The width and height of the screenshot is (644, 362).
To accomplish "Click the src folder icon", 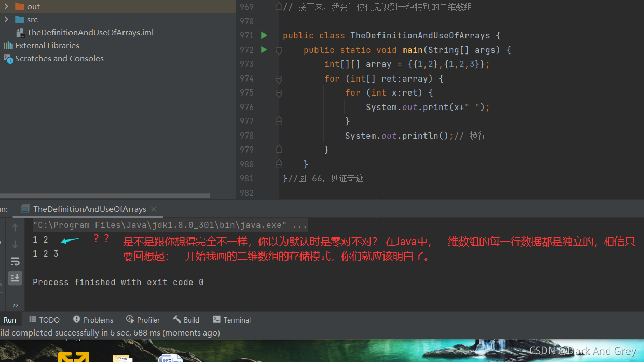I will click(20, 19).
